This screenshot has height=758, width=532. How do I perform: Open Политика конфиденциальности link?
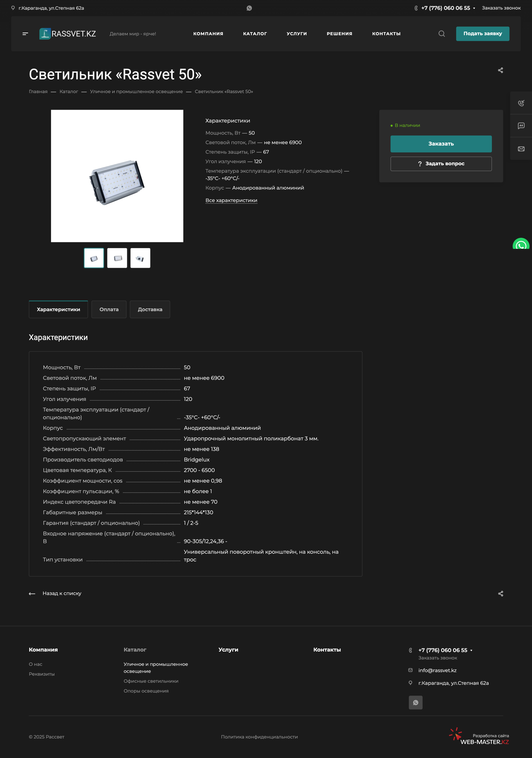(259, 737)
